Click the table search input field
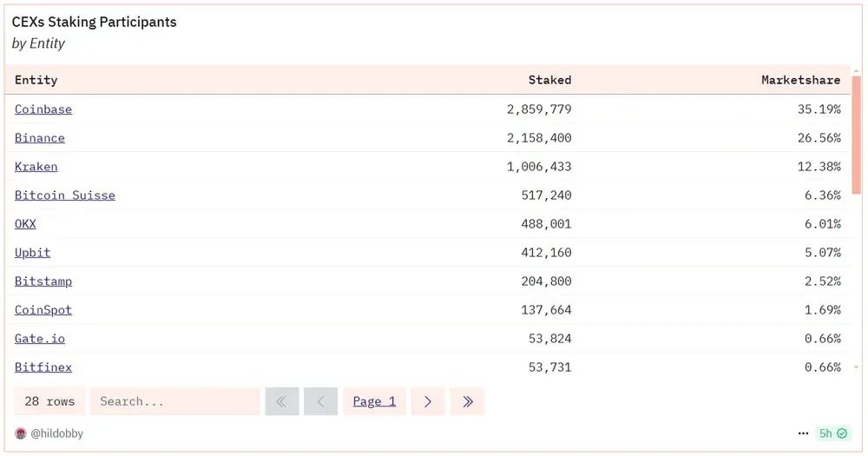 click(175, 401)
